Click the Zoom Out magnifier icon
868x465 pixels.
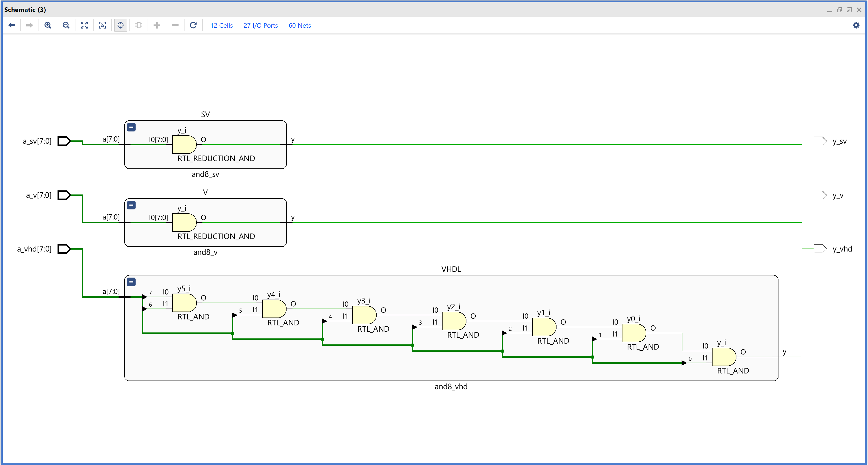click(66, 25)
